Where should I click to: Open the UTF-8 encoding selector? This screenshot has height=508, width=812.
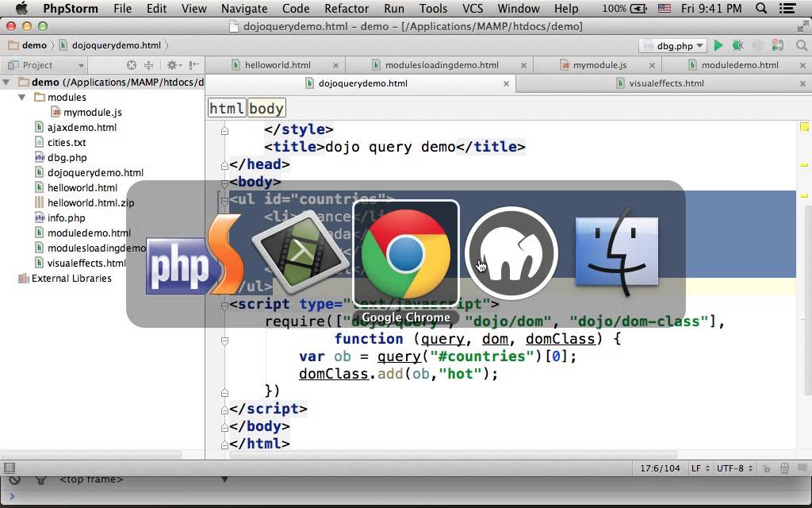point(734,468)
